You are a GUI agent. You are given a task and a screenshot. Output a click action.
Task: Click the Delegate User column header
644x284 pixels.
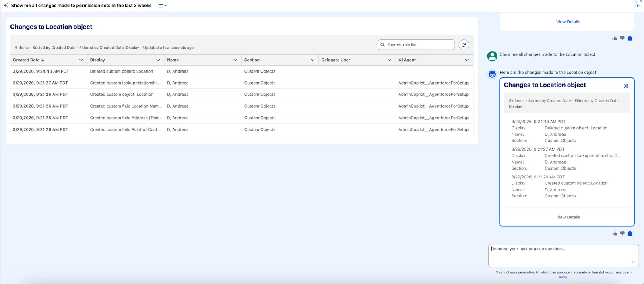336,60
